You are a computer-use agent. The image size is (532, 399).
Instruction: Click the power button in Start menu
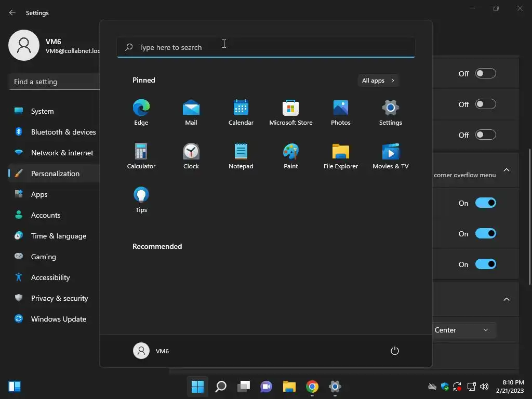pyautogui.click(x=395, y=351)
